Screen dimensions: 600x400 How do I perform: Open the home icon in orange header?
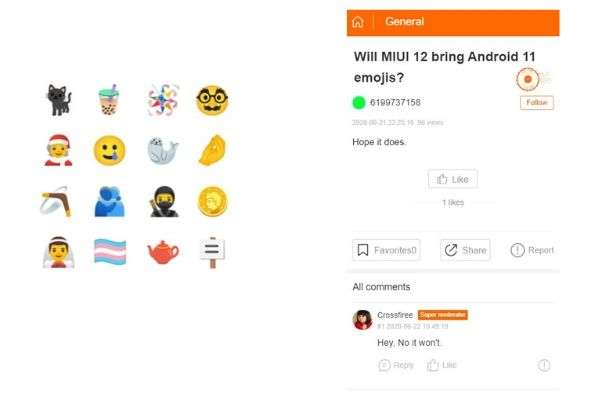tap(358, 22)
